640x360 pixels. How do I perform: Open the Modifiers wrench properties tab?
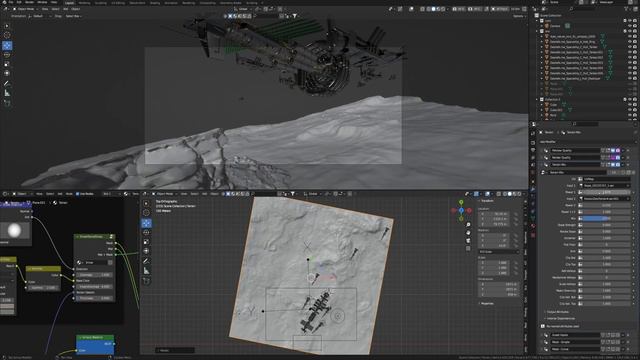[x=533, y=189]
